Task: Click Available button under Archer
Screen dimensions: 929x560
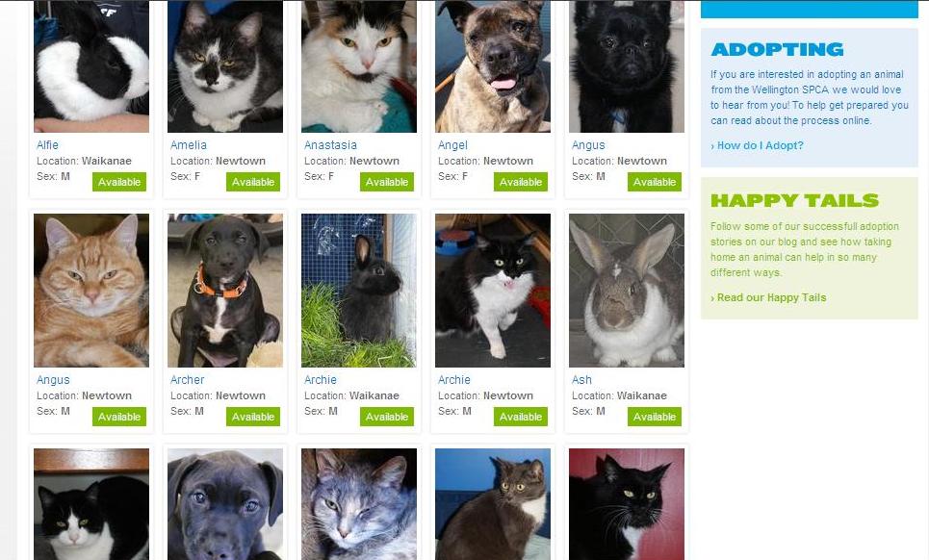Action: tap(253, 417)
